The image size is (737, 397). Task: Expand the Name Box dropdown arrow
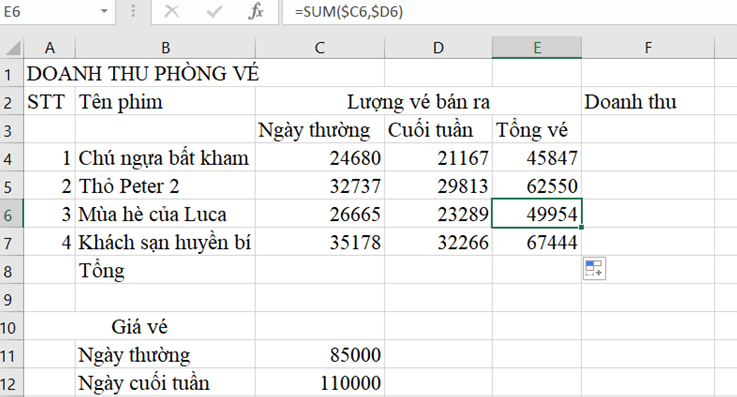coord(104,11)
